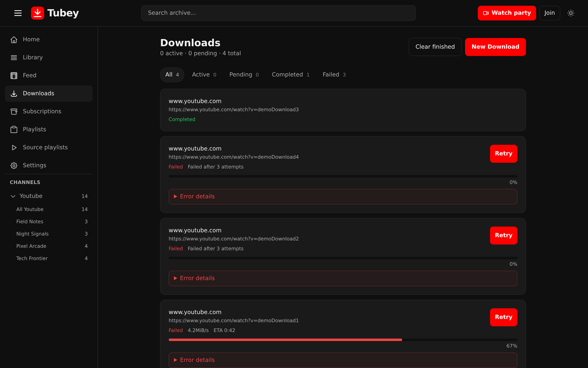Open the hamburger menu icon
This screenshot has height=368, width=588.
tap(18, 13)
